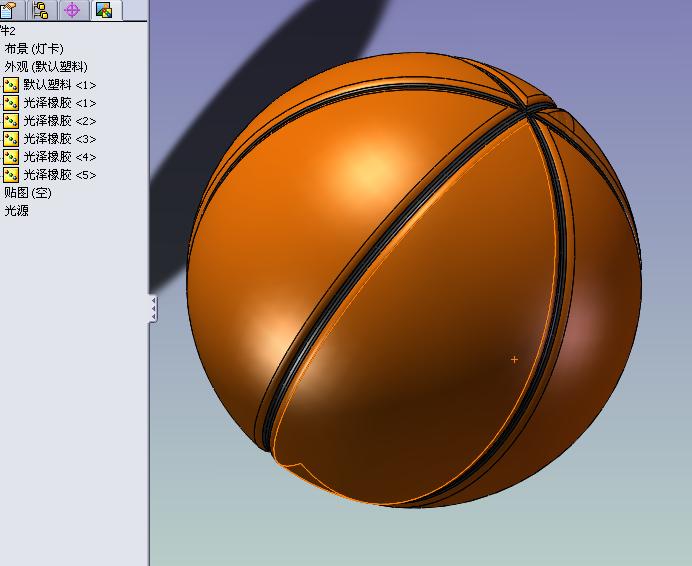Select the 光泽橡胶 <3> label text
Image resolution: width=692 pixels, height=566 pixels.
(x=60, y=139)
